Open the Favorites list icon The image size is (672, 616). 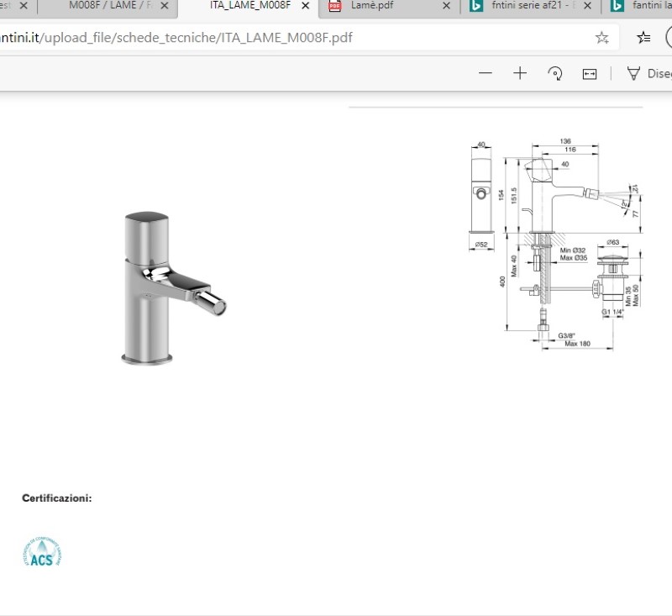pos(643,38)
